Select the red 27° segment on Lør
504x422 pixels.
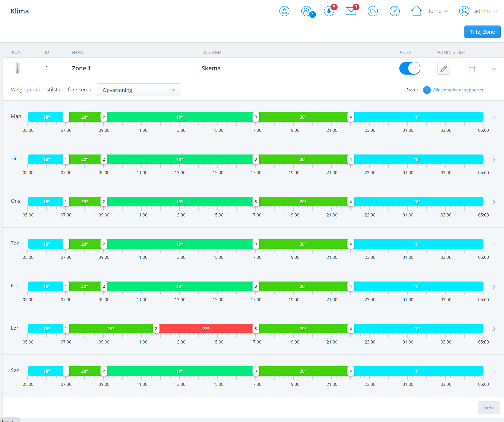206,329
